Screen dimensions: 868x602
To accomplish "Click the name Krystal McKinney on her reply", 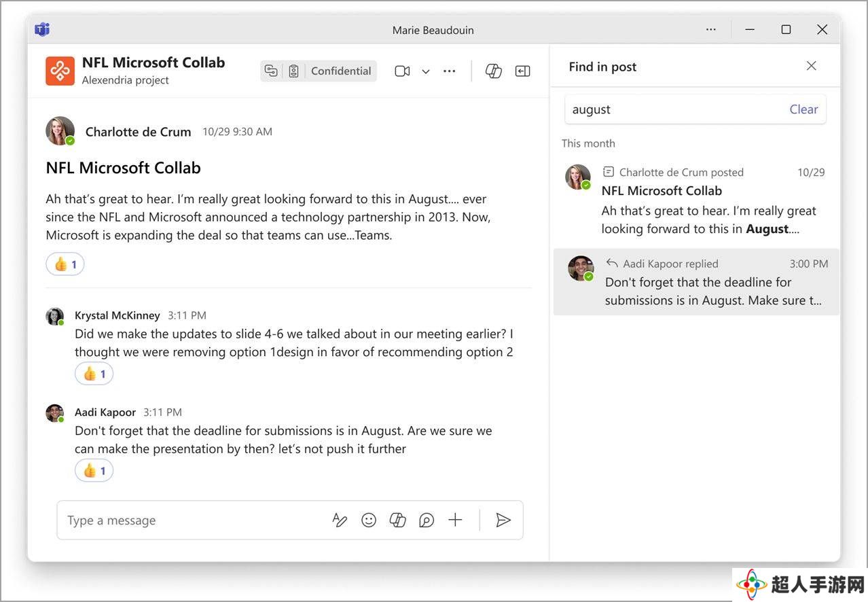I will 117,315.
